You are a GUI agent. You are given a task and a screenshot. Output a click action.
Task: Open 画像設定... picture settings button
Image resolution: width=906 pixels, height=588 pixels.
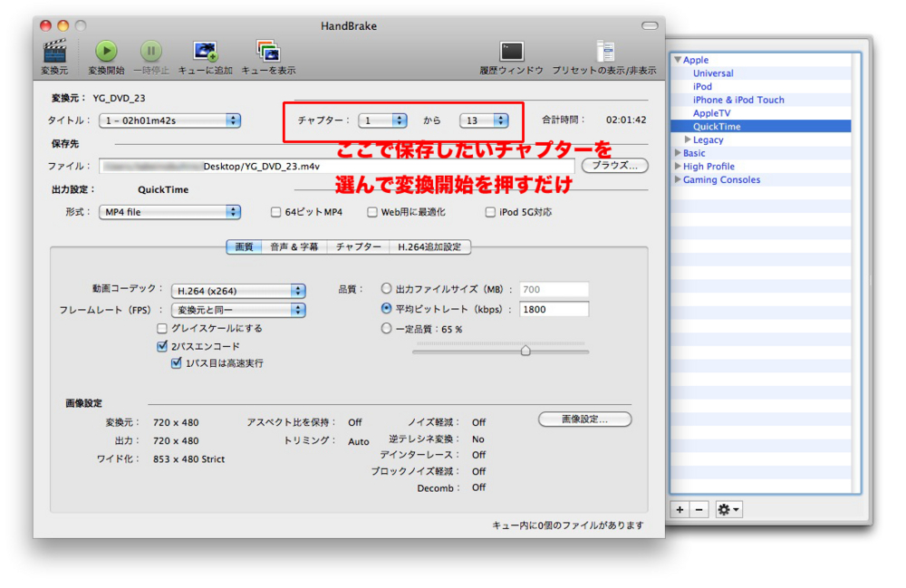(584, 419)
